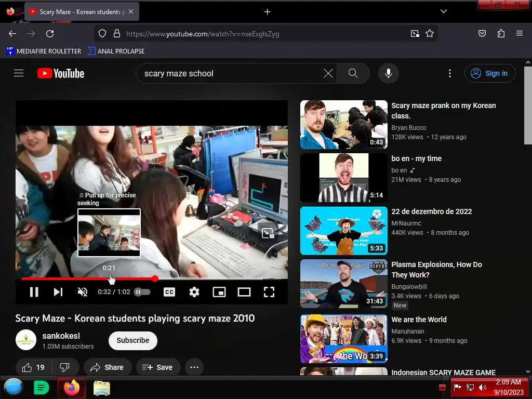Click the video's picture-in-picture overlay icon

tap(268, 233)
